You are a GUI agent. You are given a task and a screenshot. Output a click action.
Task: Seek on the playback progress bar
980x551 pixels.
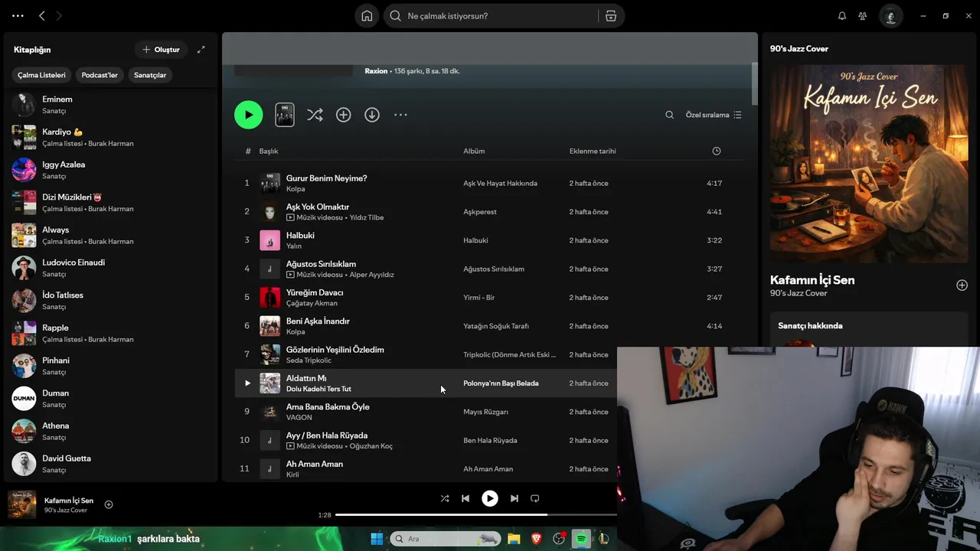coord(475,515)
